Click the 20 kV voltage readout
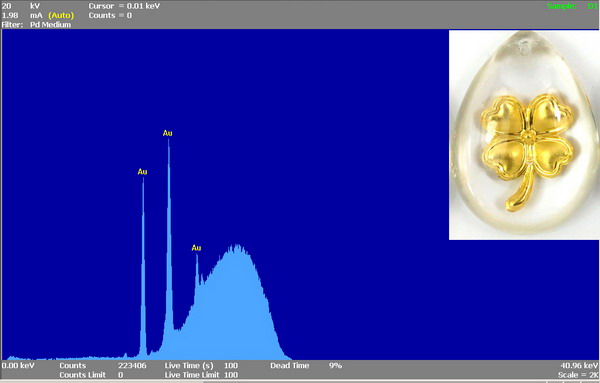Image resolution: width=600 pixels, height=383 pixels. coord(21,6)
